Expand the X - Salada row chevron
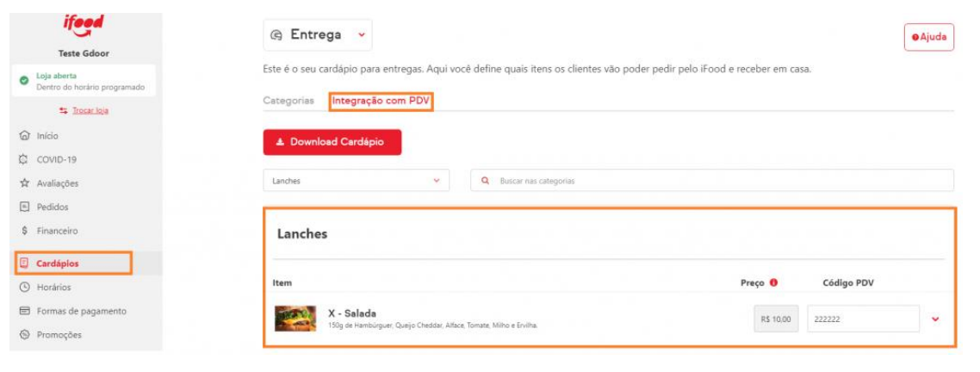Image resolution: width=980 pixels, height=372 pixels. (x=935, y=319)
